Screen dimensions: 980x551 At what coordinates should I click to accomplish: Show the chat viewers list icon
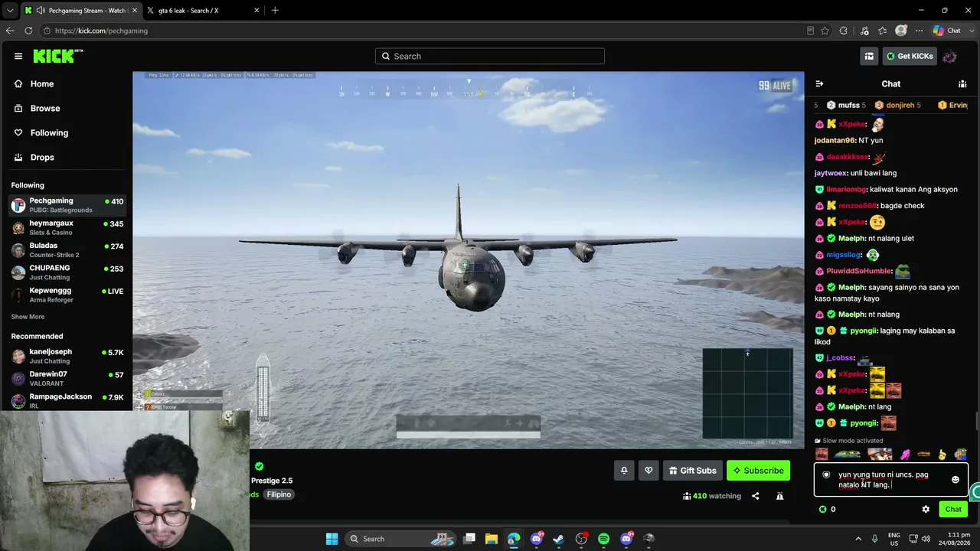pyautogui.click(x=962, y=84)
